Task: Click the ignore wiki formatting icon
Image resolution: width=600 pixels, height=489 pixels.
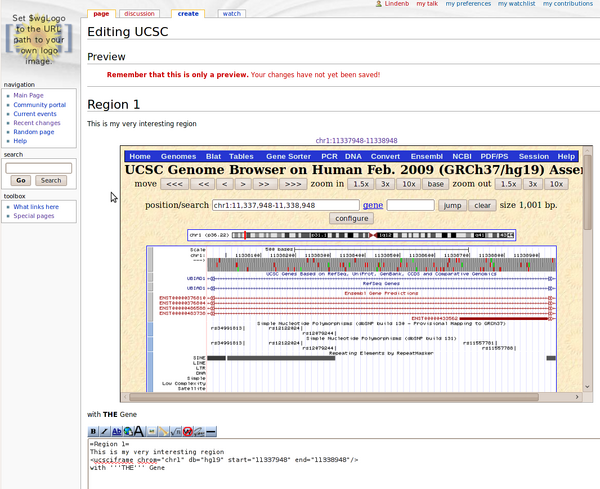Action: 187,431
